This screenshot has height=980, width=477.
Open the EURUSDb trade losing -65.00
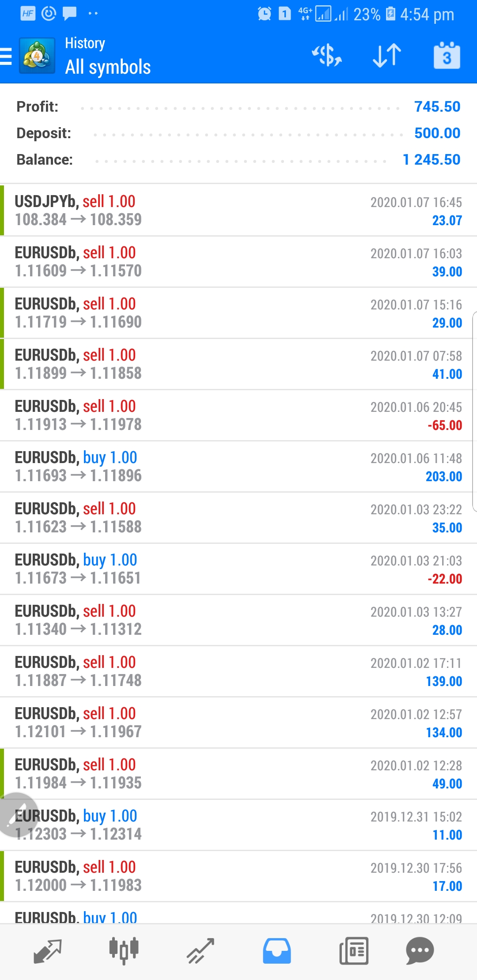[238, 415]
